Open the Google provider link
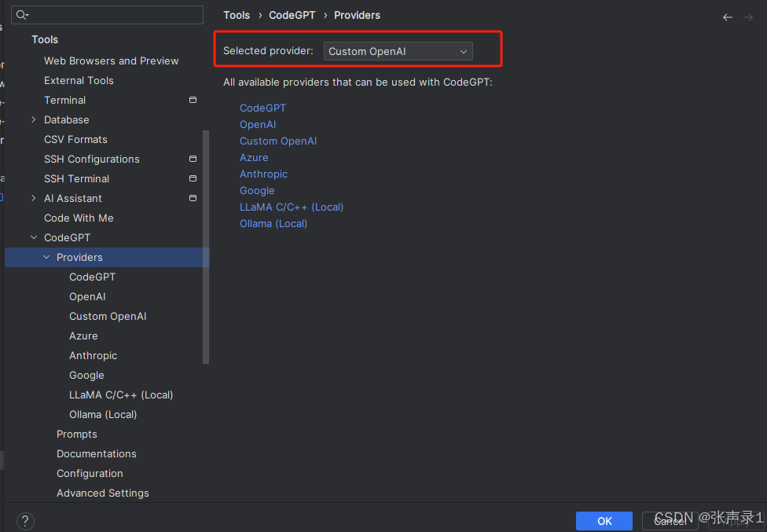Viewport: 767px width, 532px height. pos(257,191)
